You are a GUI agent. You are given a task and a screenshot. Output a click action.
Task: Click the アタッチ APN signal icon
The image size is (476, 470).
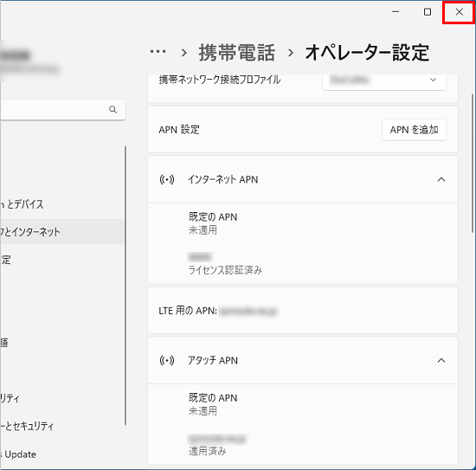[167, 360]
